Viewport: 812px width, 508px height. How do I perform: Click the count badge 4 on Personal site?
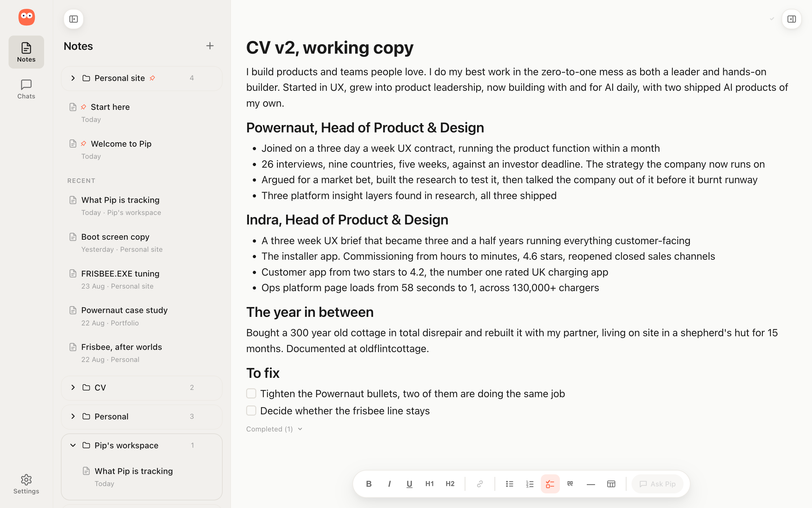[x=192, y=78]
